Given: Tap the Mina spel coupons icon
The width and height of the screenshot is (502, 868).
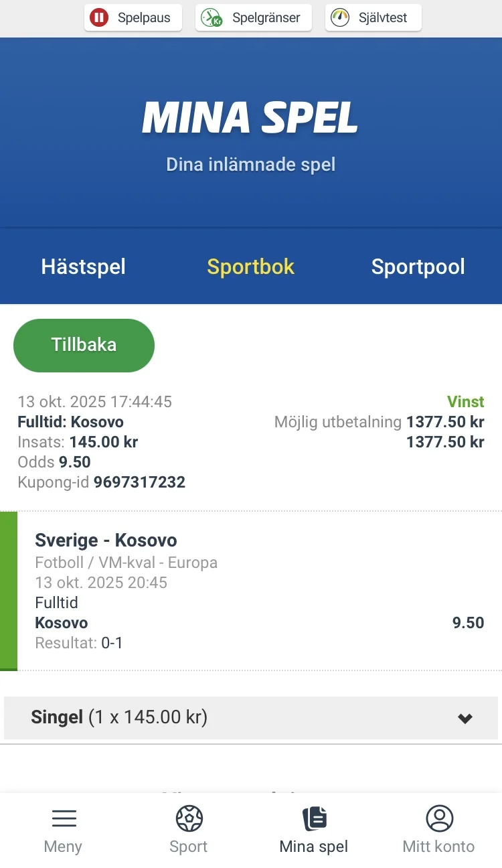Looking at the screenshot, I should (x=314, y=818).
